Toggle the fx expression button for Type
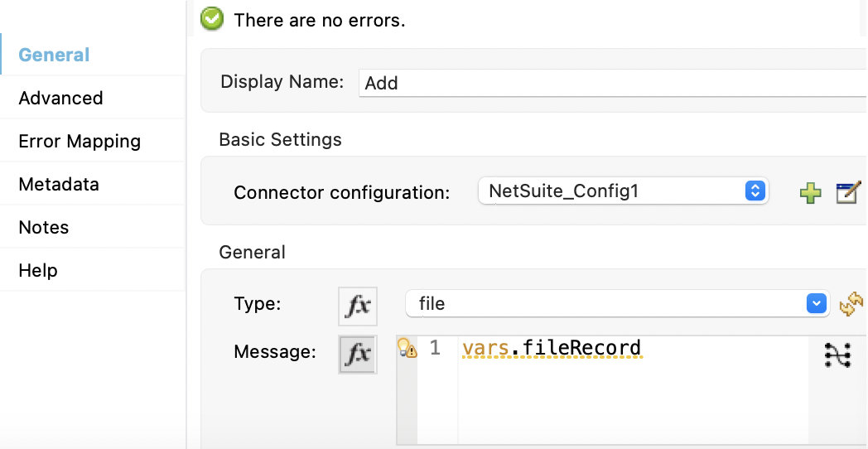The width and height of the screenshot is (868, 449). click(358, 305)
